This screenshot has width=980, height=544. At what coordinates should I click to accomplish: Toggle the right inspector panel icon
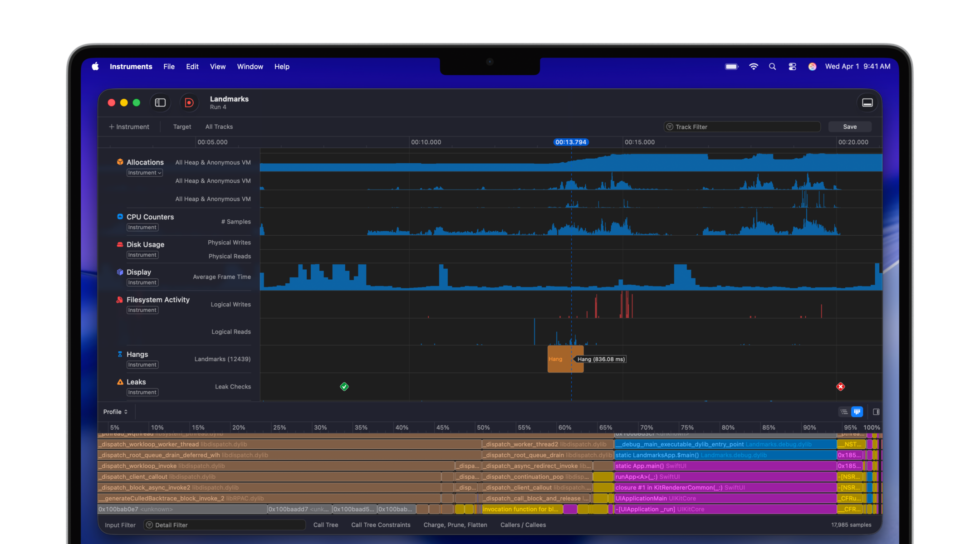[876, 412]
